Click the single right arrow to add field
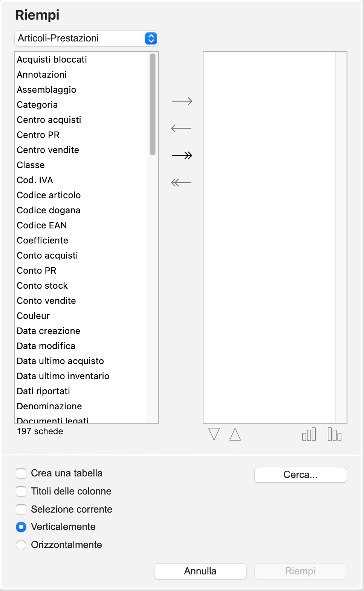 [182, 101]
